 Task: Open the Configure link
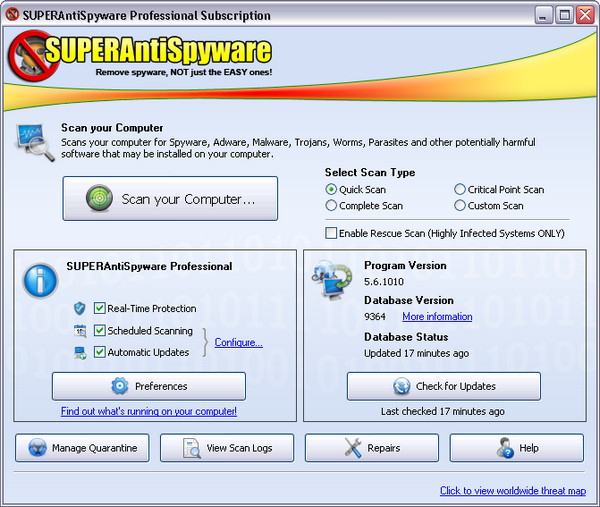pos(238,342)
